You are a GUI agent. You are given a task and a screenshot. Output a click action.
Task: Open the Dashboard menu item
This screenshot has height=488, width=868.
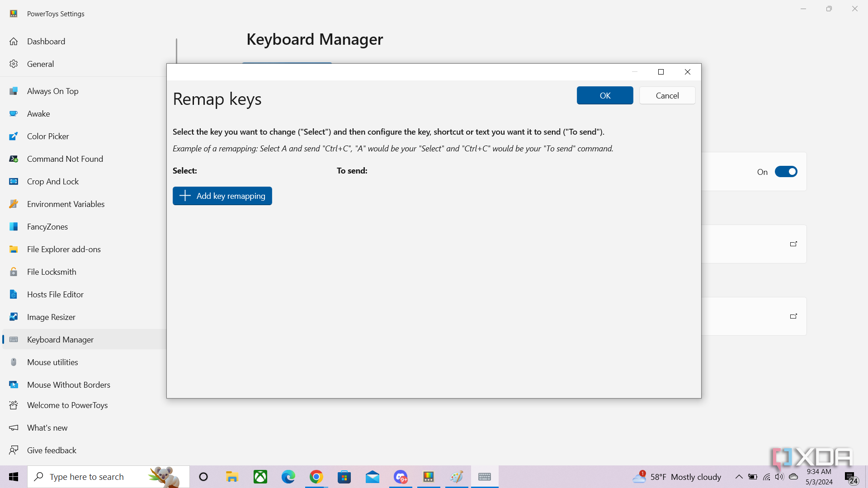point(46,41)
